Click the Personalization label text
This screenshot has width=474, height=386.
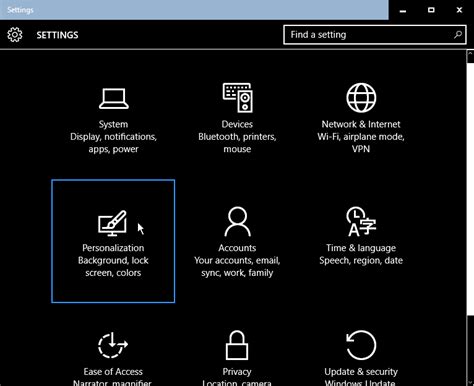point(113,248)
